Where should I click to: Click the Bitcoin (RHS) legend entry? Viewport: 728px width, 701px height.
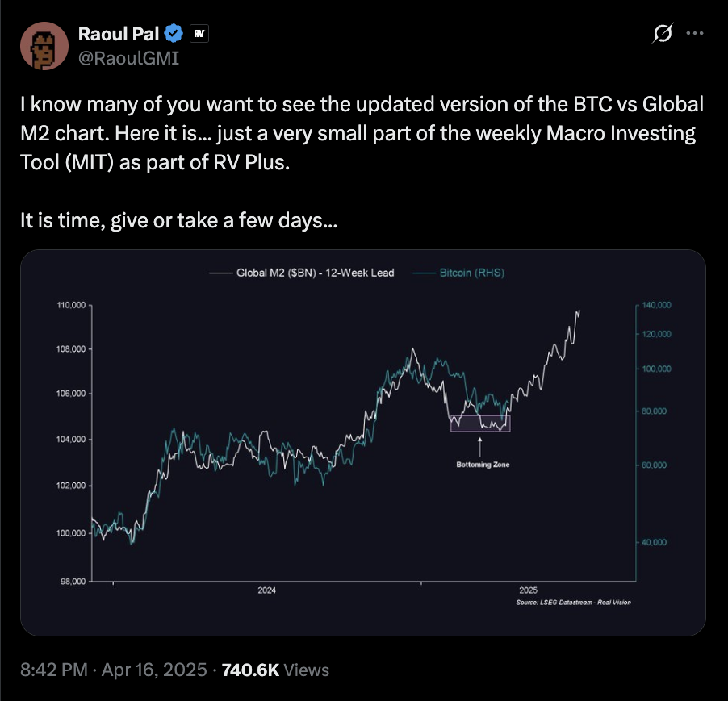(x=460, y=273)
